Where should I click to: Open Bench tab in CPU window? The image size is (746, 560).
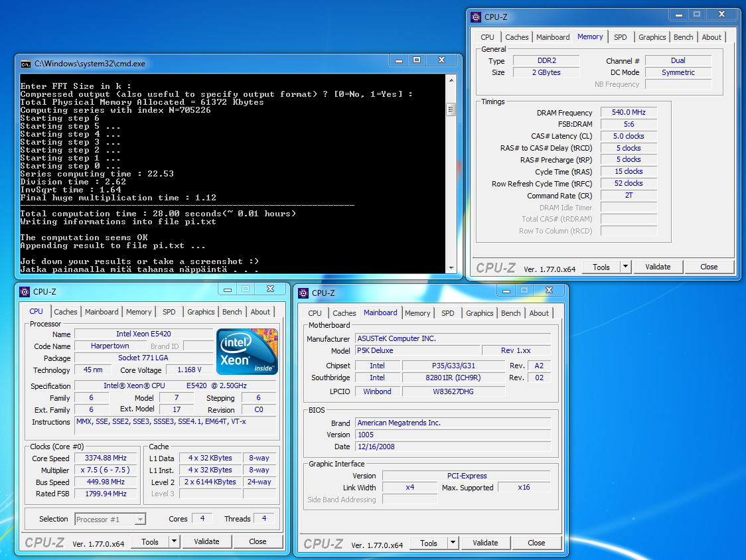coord(232,312)
